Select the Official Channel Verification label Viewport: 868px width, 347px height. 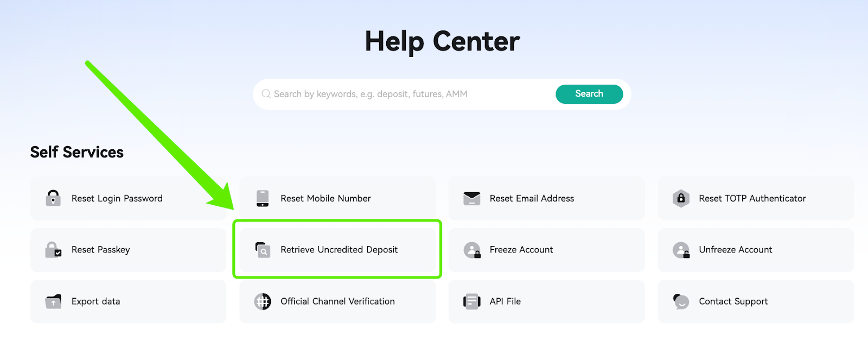337,301
